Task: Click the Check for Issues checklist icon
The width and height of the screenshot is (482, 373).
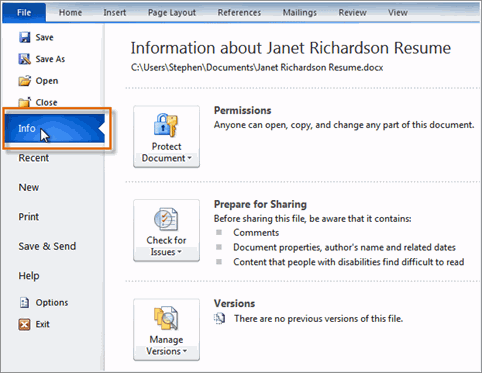Action: 166,219
